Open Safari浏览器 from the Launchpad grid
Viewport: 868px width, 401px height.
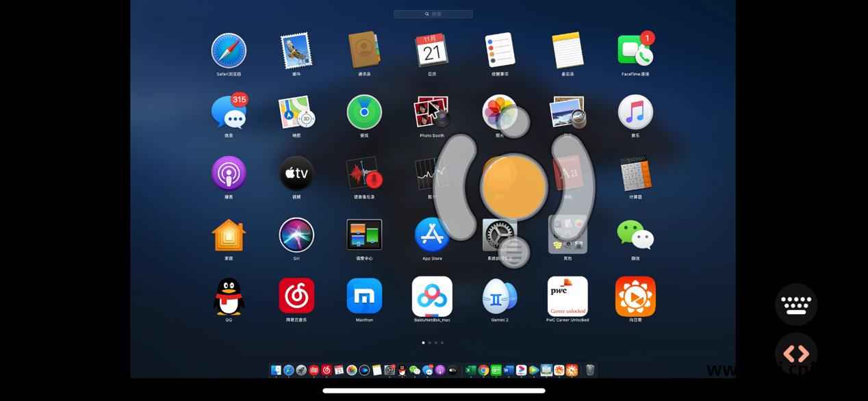(x=229, y=51)
